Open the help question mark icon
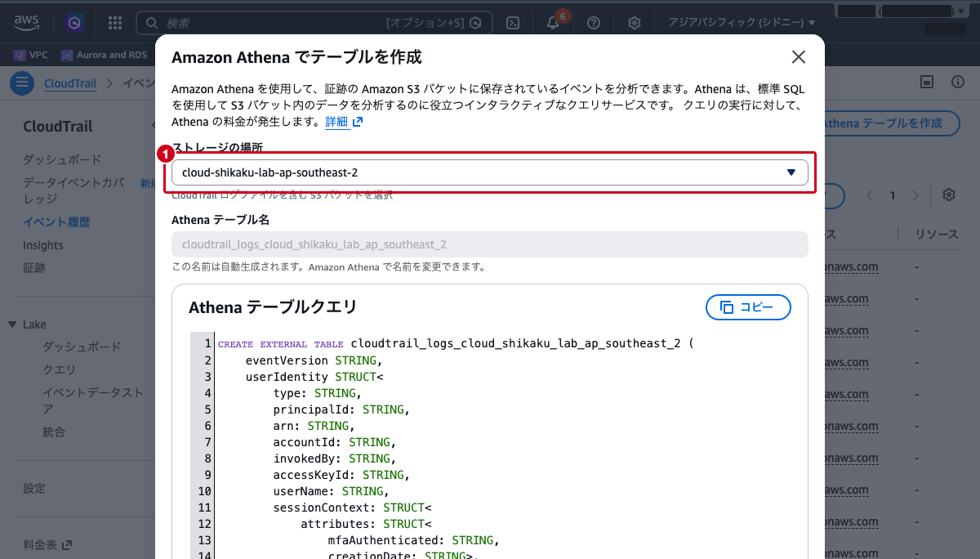980x559 pixels. coord(594,23)
